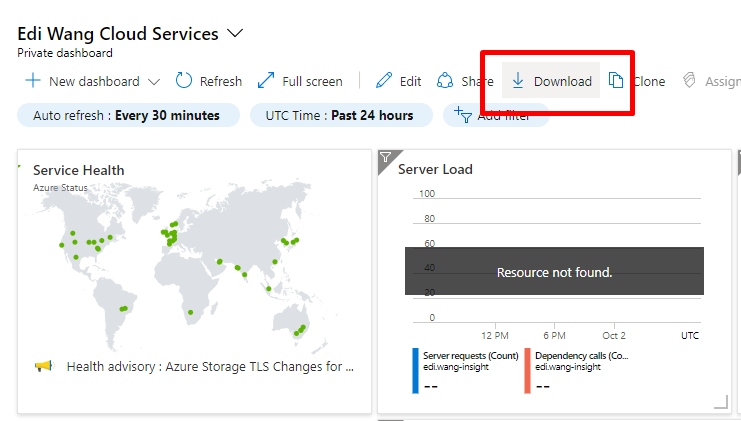Viewport: 741px width, 421px height.
Task: Click the New dashboard plus icon
Action: point(33,80)
